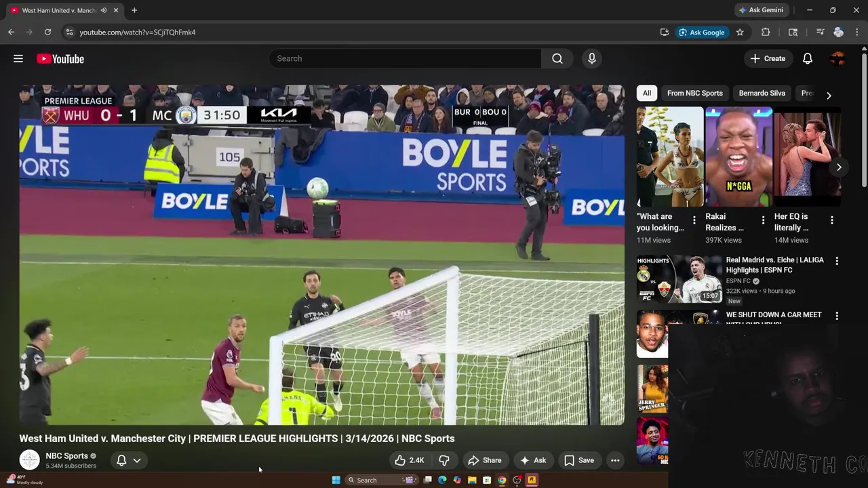Launch Microsoft Edge from taskbar

pos(442,480)
